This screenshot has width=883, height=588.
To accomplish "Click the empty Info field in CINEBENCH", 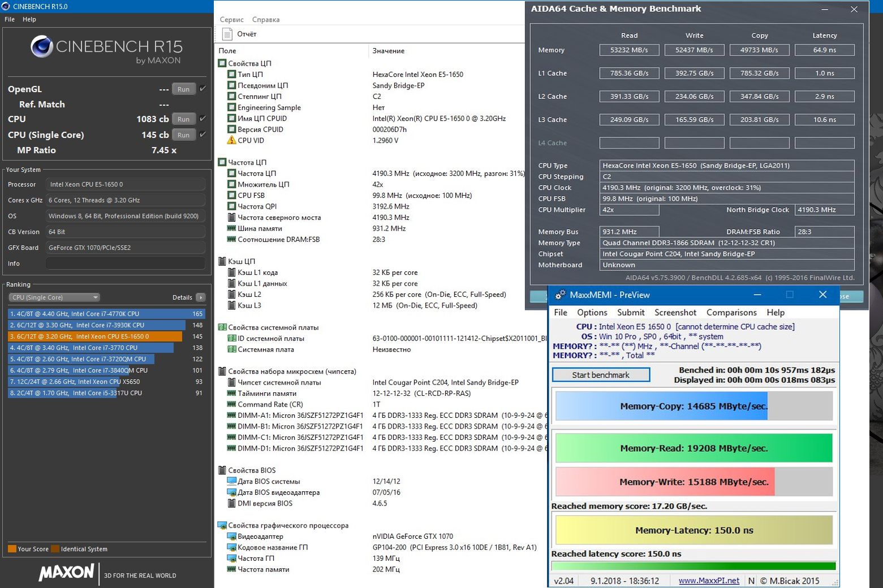I will click(x=126, y=263).
